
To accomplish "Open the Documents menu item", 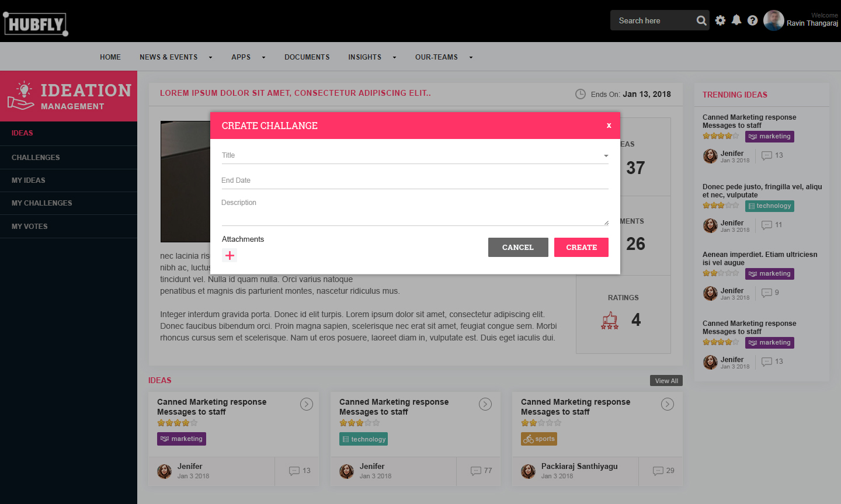I will click(307, 57).
